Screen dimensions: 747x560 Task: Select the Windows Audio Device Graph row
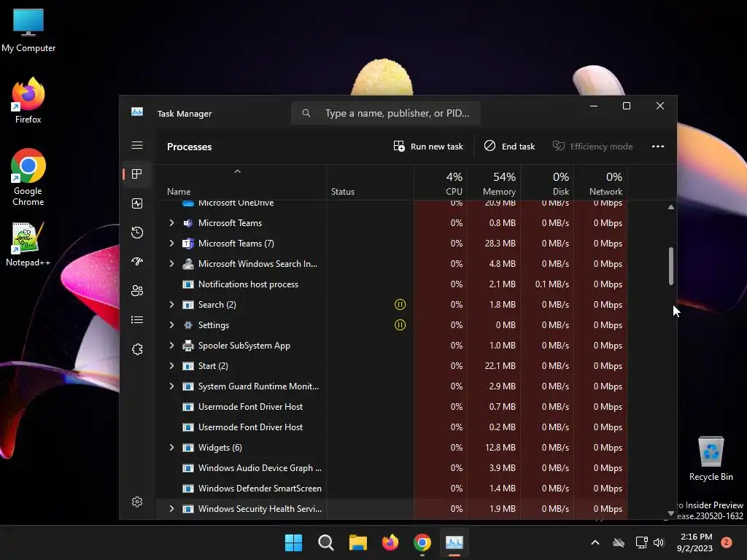[391, 468]
